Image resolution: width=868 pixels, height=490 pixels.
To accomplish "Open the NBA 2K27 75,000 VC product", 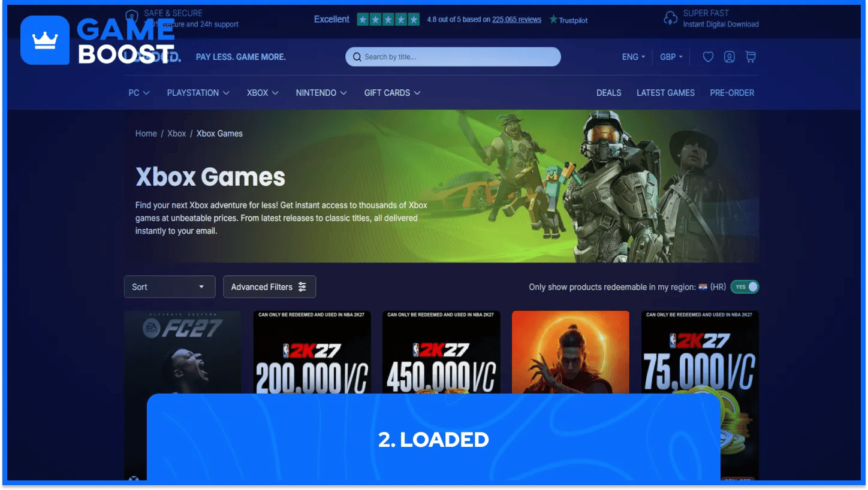I will coord(700,352).
